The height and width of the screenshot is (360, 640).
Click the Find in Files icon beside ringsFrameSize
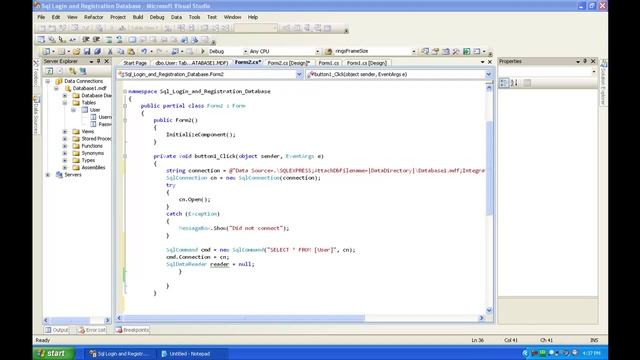[329, 51]
